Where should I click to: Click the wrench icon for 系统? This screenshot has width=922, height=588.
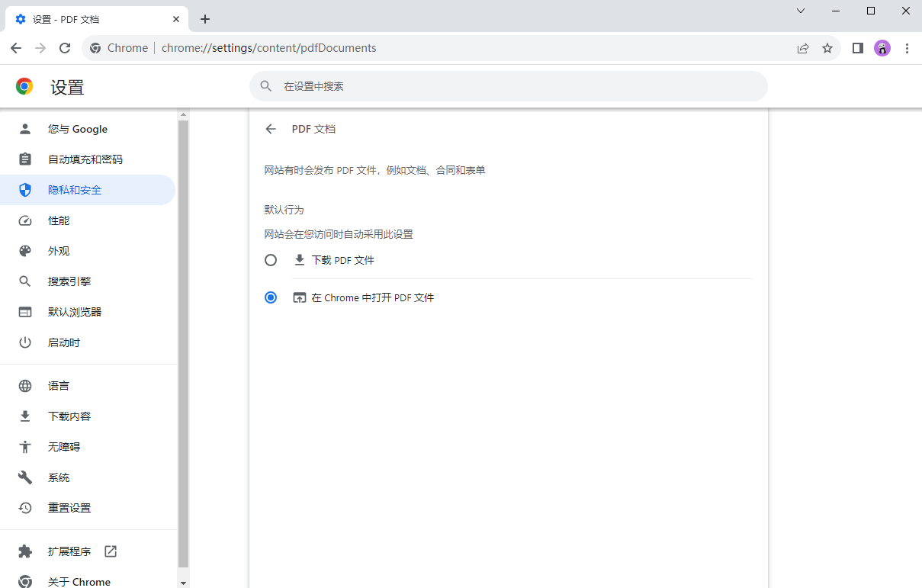click(x=25, y=477)
